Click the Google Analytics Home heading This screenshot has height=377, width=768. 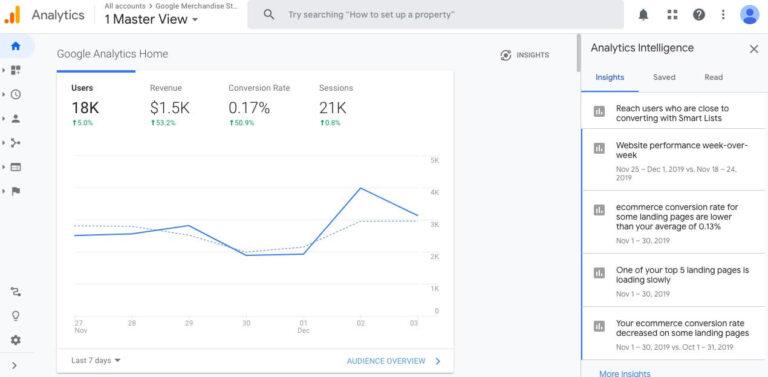click(x=112, y=54)
